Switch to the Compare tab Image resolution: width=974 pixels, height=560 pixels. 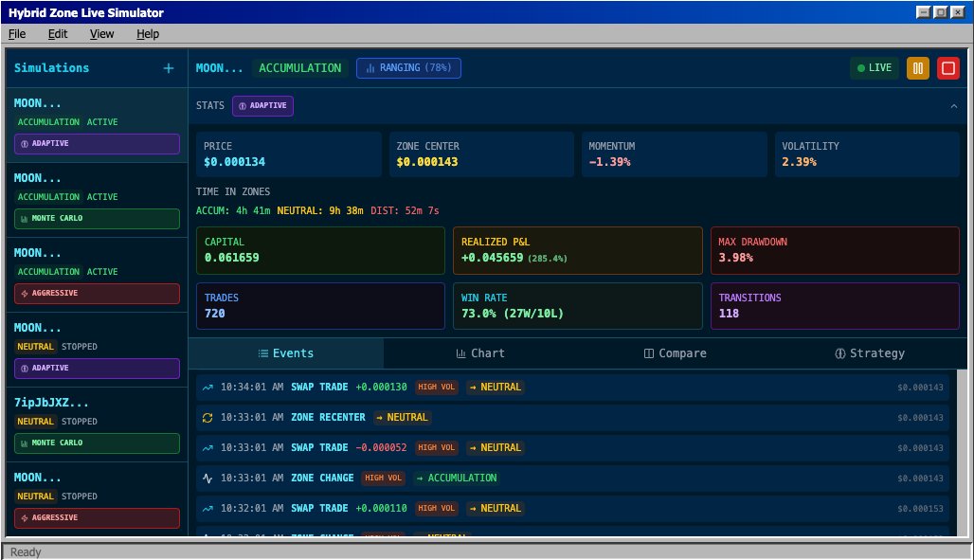pyautogui.click(x=675, y=353)
